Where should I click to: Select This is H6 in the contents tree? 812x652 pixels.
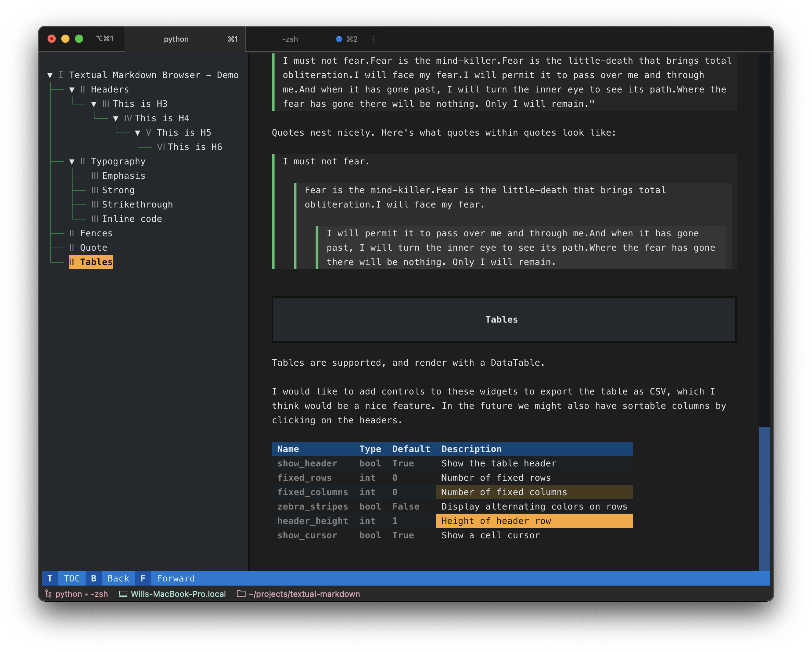[189, 147]
